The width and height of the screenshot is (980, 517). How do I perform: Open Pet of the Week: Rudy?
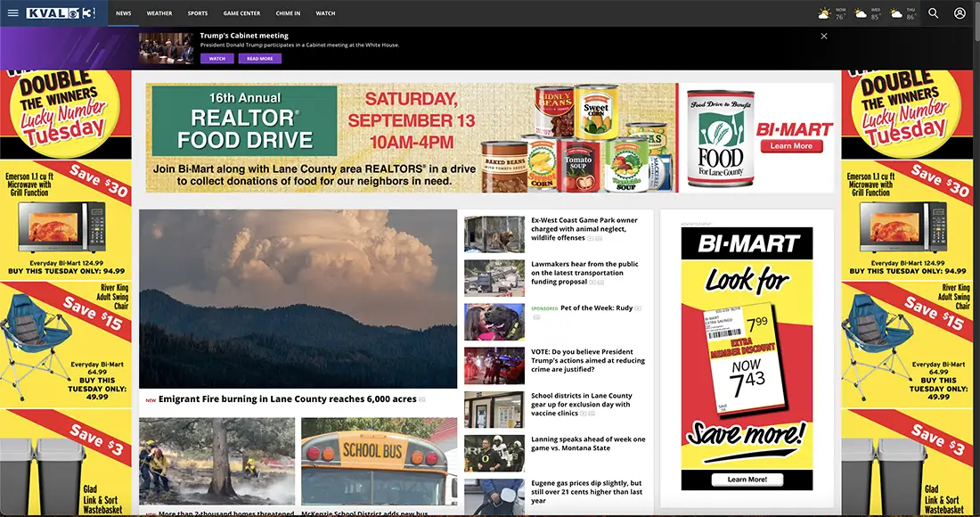[x=596, y=308]
